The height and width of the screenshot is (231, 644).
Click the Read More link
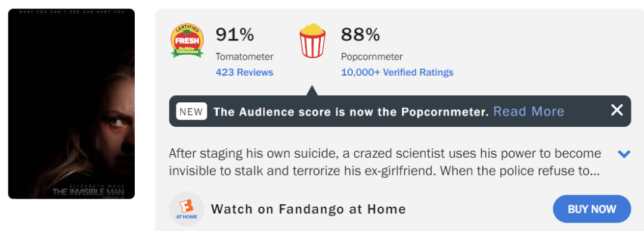coord(528,111)
